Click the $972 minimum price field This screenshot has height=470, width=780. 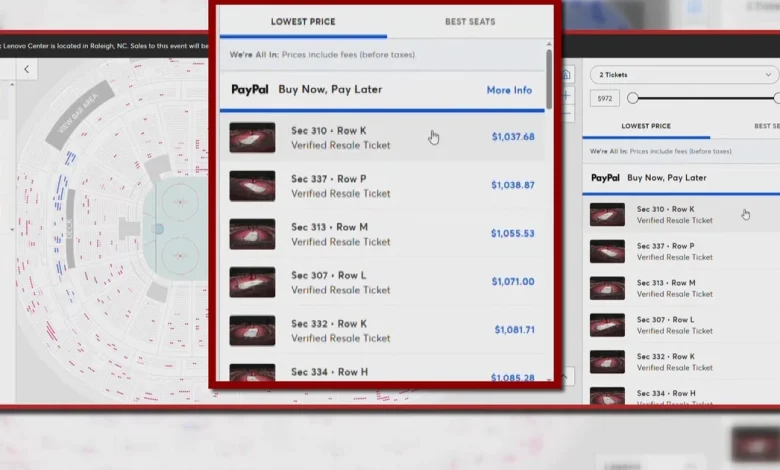(605, 98)
